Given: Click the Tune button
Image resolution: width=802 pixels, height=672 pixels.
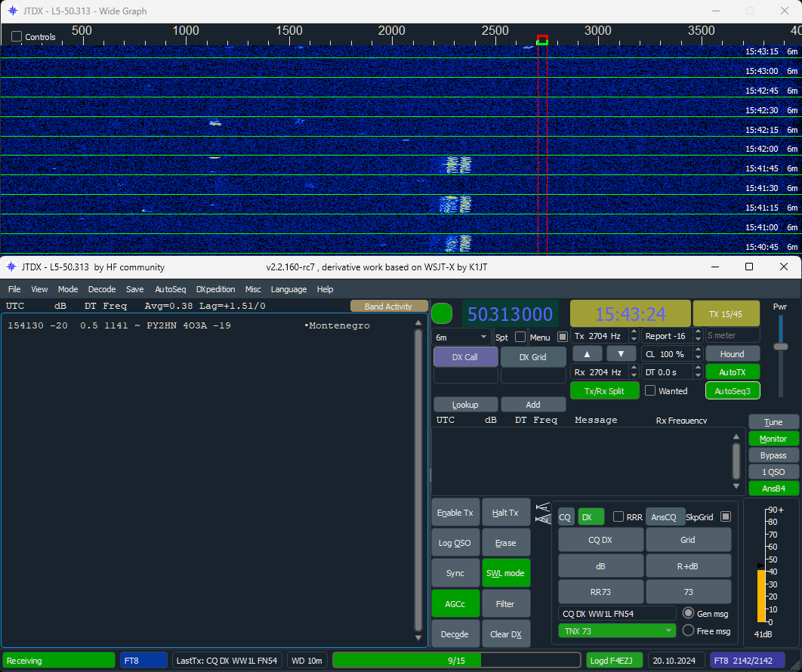Looking at the screenshot, I should 773,422.
